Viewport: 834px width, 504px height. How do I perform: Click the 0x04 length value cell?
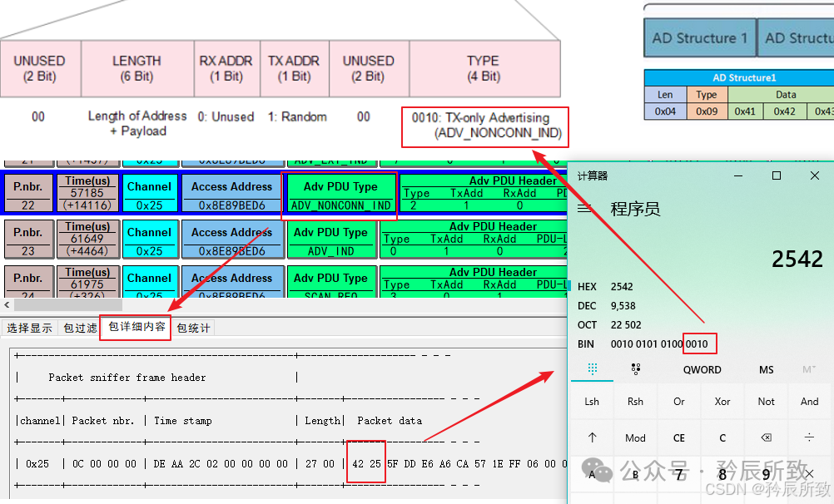click(x=665, y=111)
